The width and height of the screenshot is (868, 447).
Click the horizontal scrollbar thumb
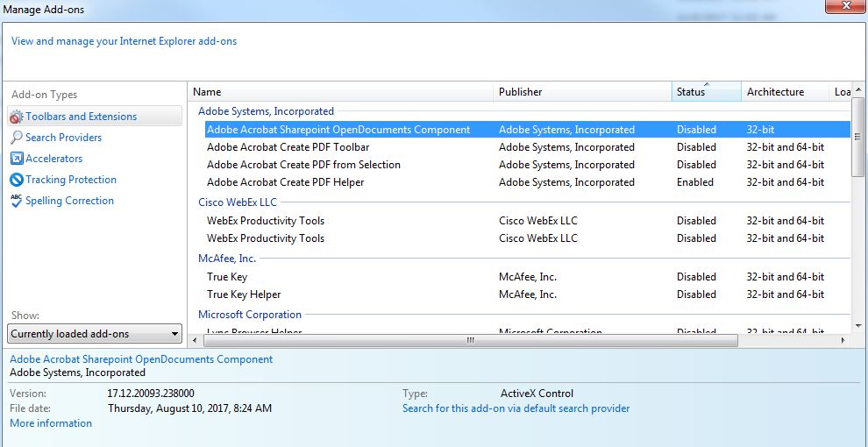point(471,340)
